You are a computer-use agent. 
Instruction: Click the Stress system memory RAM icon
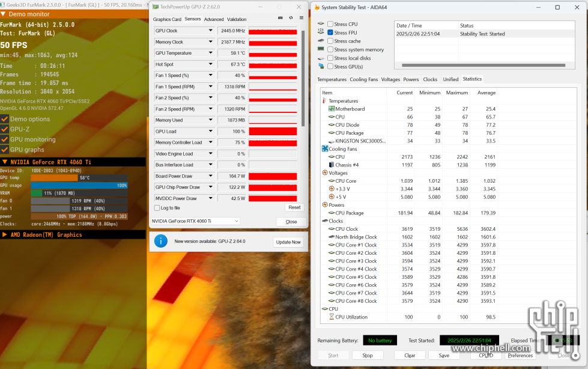(321, 49)
